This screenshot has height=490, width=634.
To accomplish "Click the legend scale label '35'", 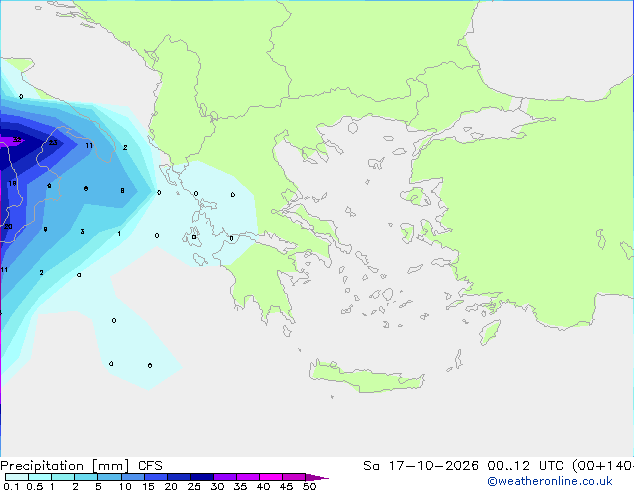I will pyautogui.click(x=240, y=486).
